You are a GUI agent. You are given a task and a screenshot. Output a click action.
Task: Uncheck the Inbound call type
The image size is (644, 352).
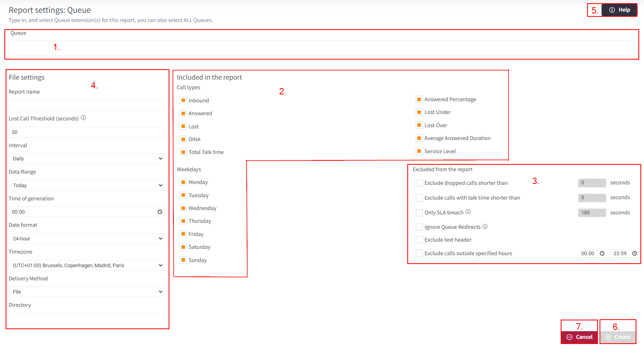click(x=183, y=100)
